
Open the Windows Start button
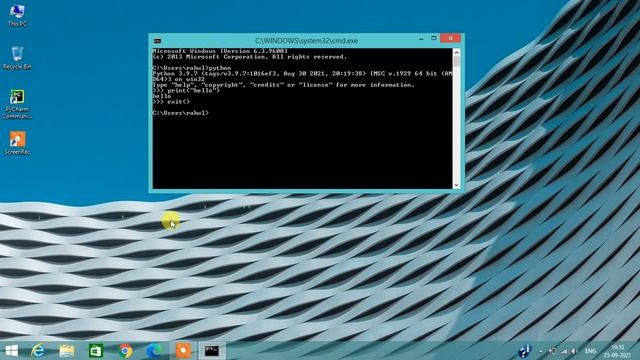11,351
